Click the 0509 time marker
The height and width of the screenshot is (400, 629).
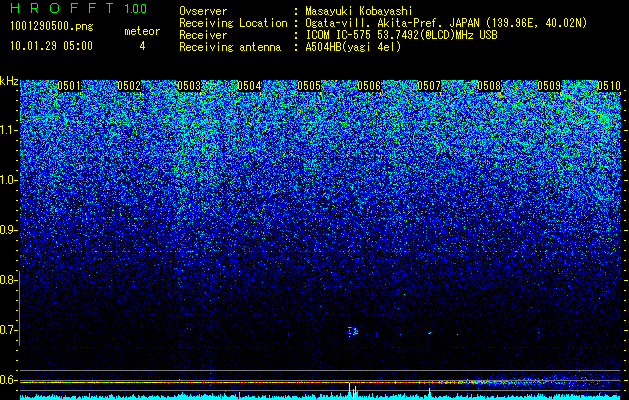click(x=549, y=86)
